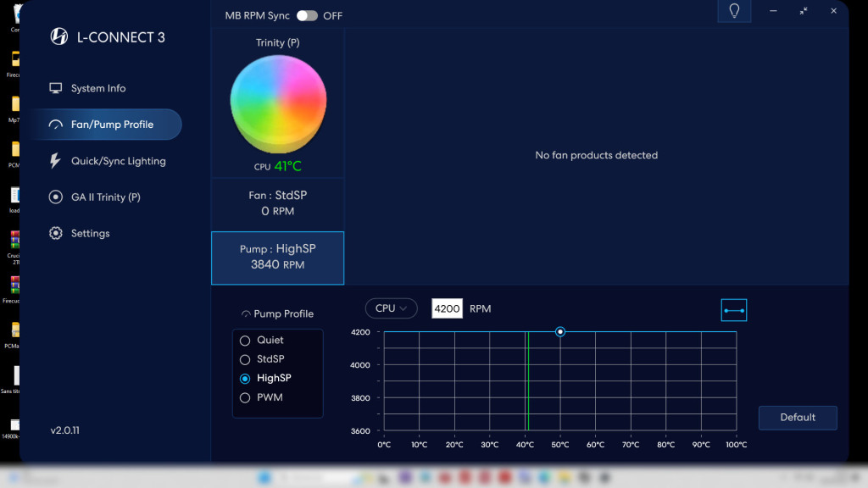The height and width of the screenshot is (488, 868).
Task: Open Quick/Sync Lighting via its lightning icon
Action: tap(55, 161)
